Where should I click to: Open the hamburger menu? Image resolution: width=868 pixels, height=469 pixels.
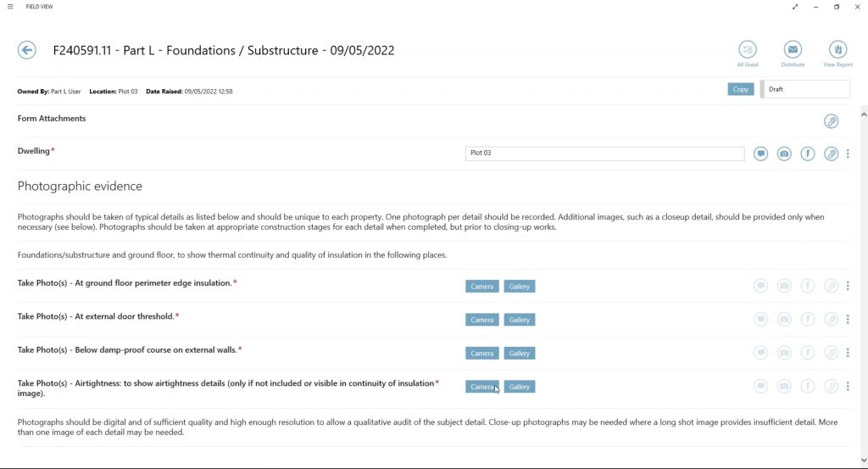coord(9,7)
